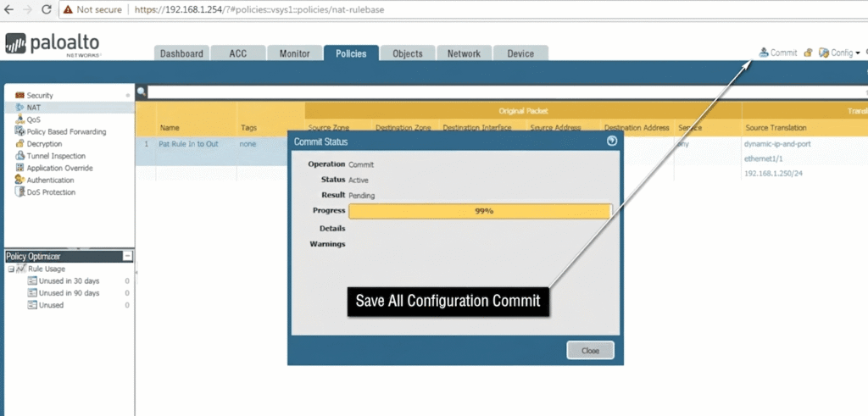Click the Close button in Commit Status
The image size is (868, 416).
pos(590,350)
